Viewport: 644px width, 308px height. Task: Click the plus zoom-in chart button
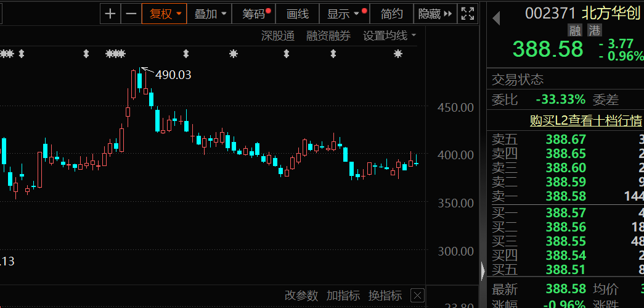click(x=110, y=14)
